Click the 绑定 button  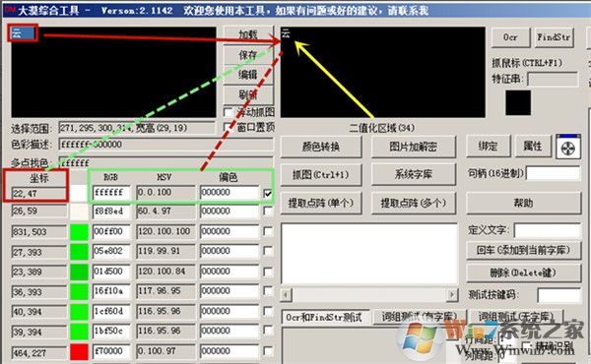(489, 146)
